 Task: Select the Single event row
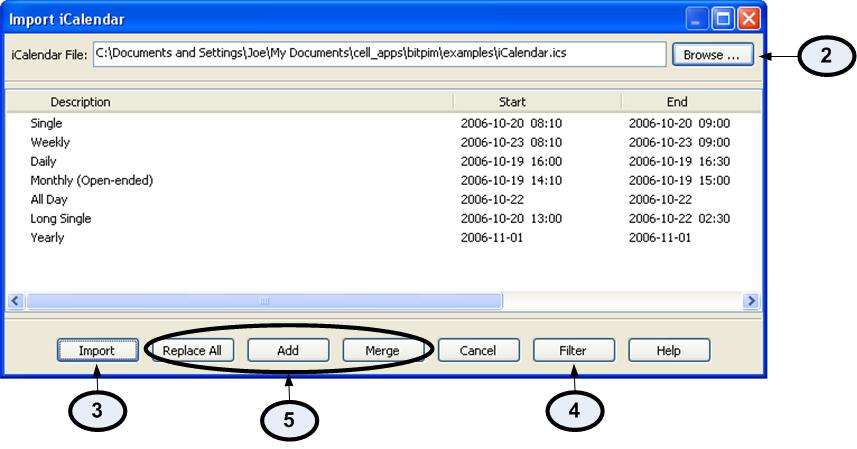pyautogui.click(x=383, y=123)
